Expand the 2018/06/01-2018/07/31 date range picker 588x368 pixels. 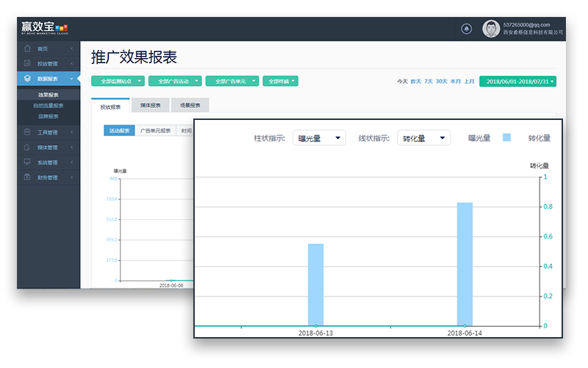tap(517, 81)
